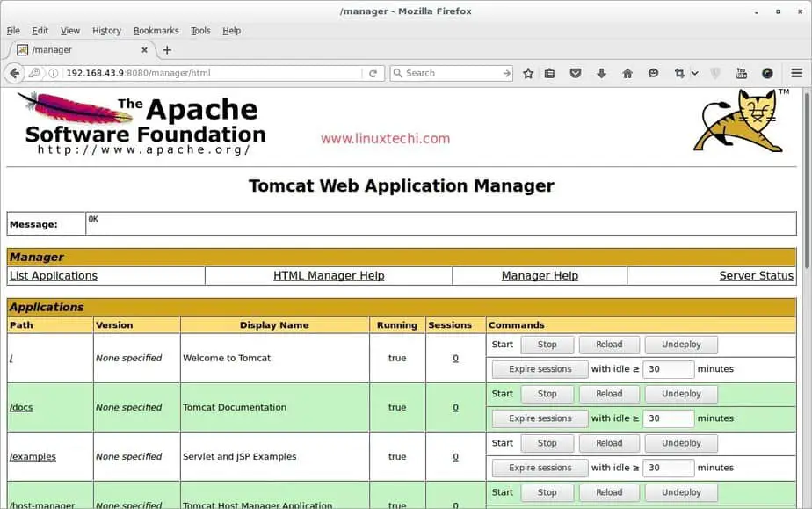Expire sessions for Welcome to Tomcat

(540, 369)
